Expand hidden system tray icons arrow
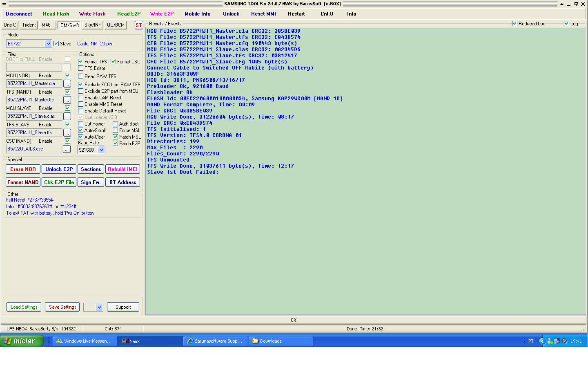Viewport: 588px width, 368px height. [542, 341]
